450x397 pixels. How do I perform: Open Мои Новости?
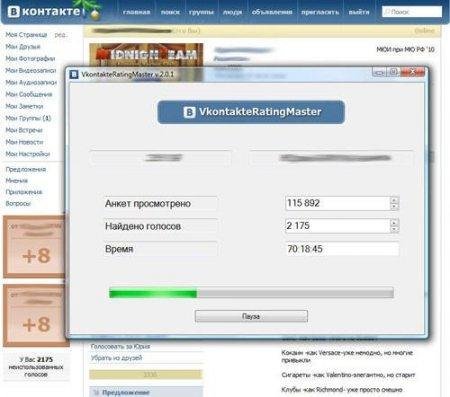point(24,142)
